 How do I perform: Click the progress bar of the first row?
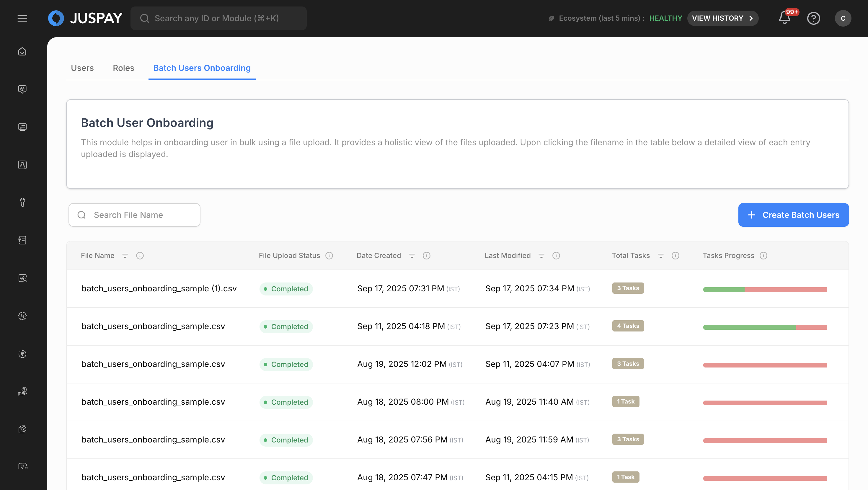pos(765,290)
